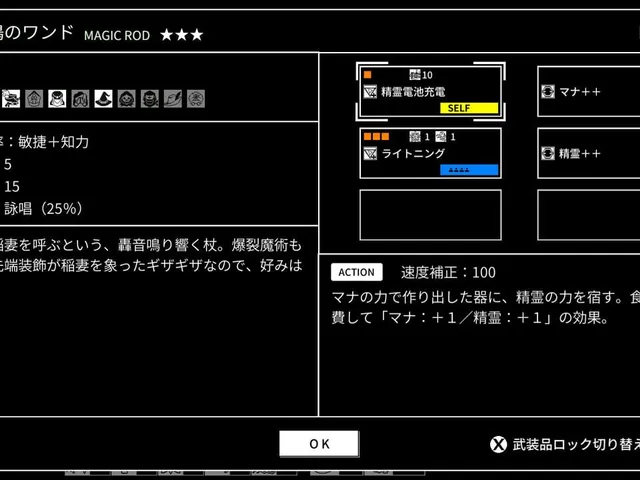Click the white hooded-figure class icon
Screen dimensions: 640x480
(57, 99)
